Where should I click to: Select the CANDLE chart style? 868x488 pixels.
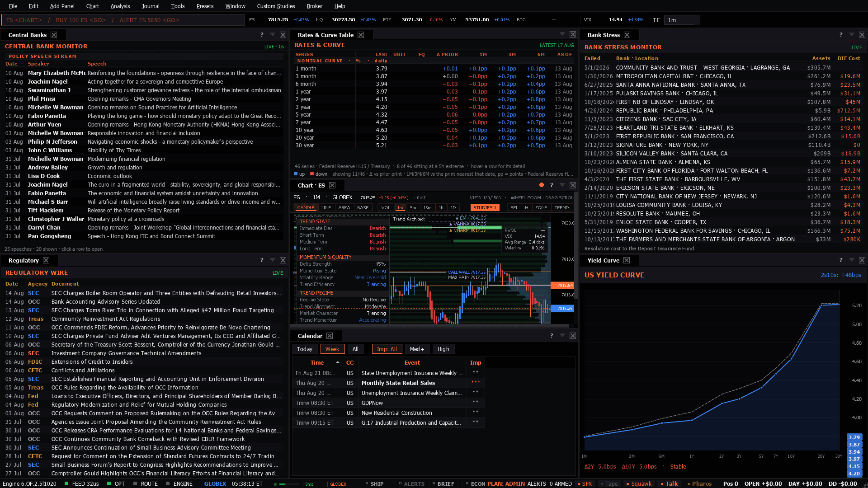pos(306,208)
